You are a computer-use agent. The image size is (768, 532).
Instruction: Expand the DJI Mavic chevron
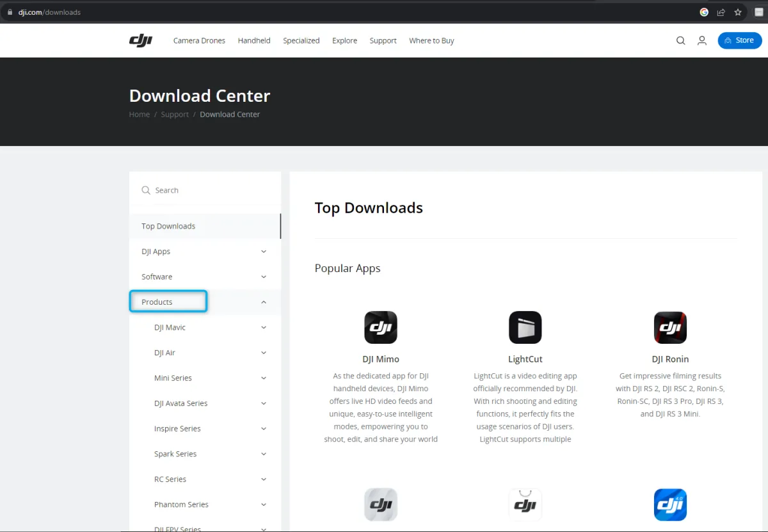point(264,327)
